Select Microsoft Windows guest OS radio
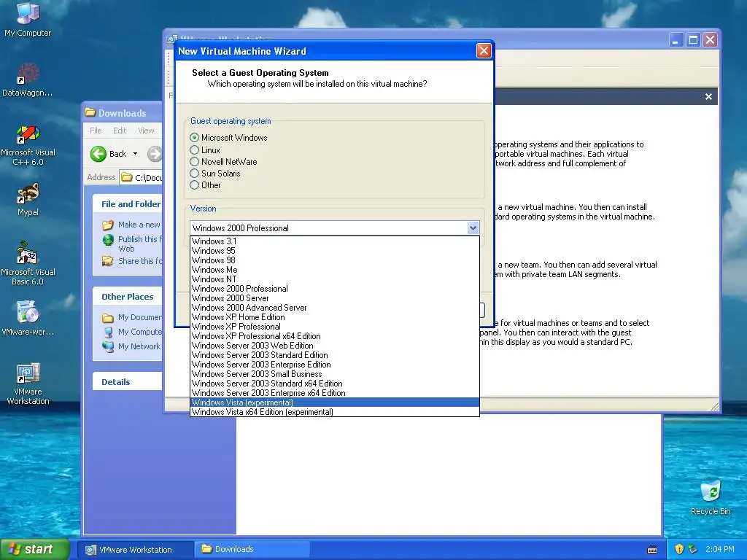Screen dimensions: 747x560 (194, 138)
